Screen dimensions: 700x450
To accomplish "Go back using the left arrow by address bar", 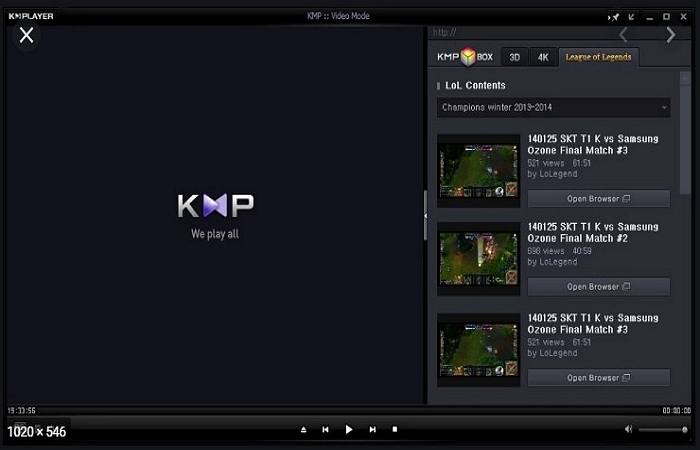I will click(x=624, y=34).
